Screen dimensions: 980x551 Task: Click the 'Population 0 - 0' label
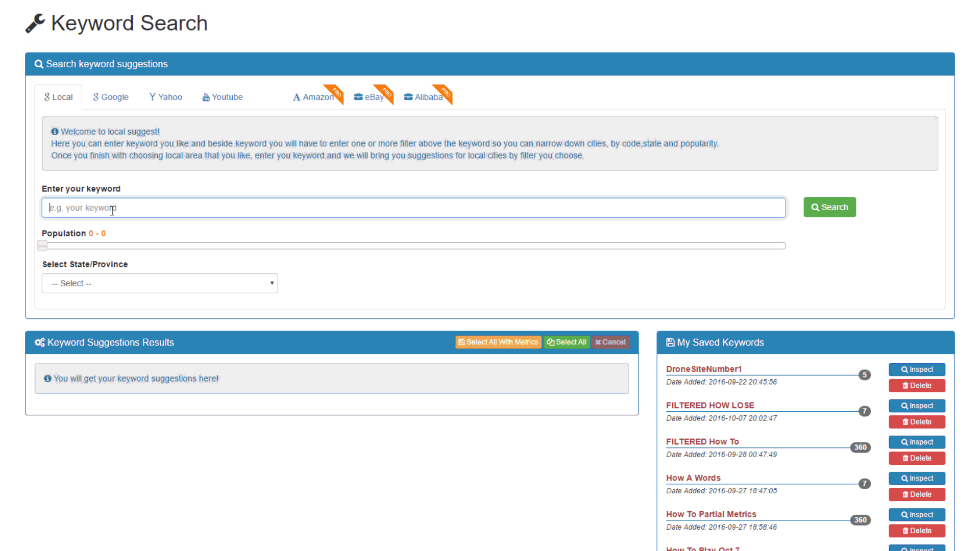tap(74, 233)
